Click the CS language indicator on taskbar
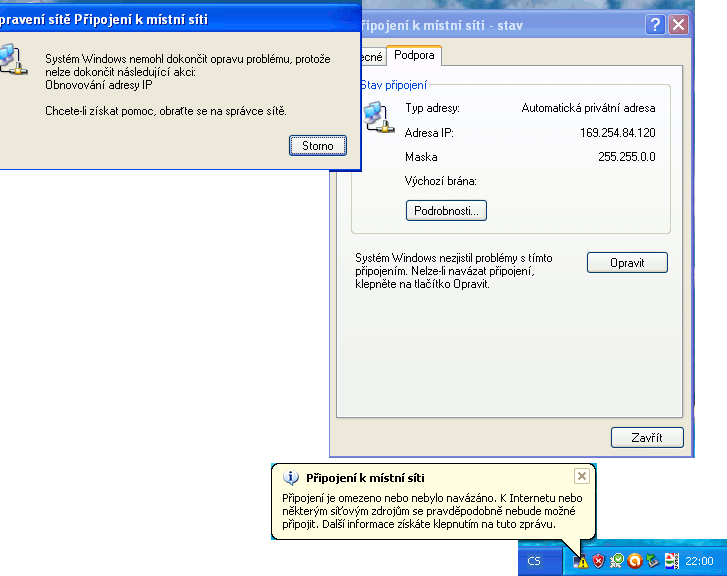Screen dimensions: 727x576 pos(535,561)
